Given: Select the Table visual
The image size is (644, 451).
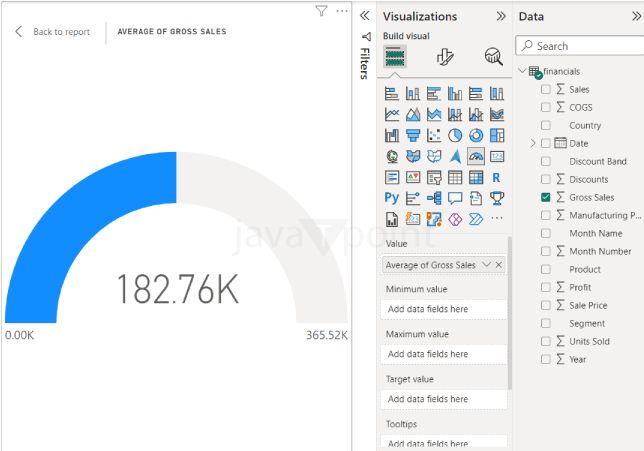Looking at the screenshot, I should point(455,177).
